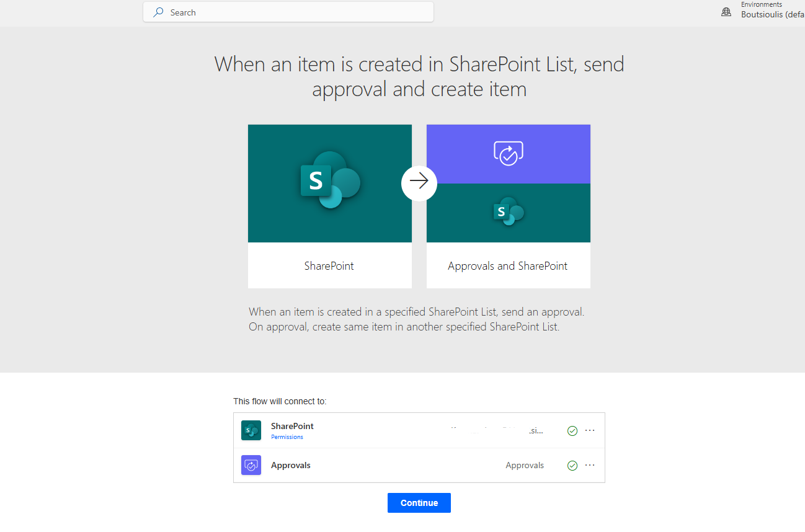Click the Environments globe icon
This screenshot has height=532, width=805.
point(726,12)
